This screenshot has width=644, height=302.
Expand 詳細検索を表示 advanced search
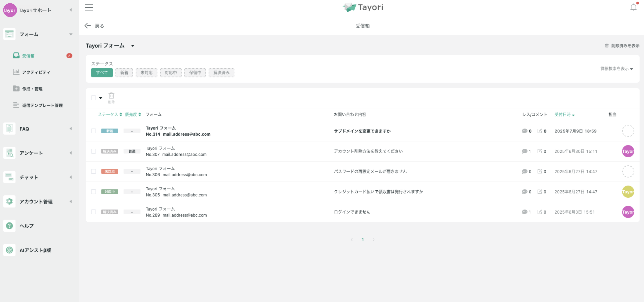[617, 69]
